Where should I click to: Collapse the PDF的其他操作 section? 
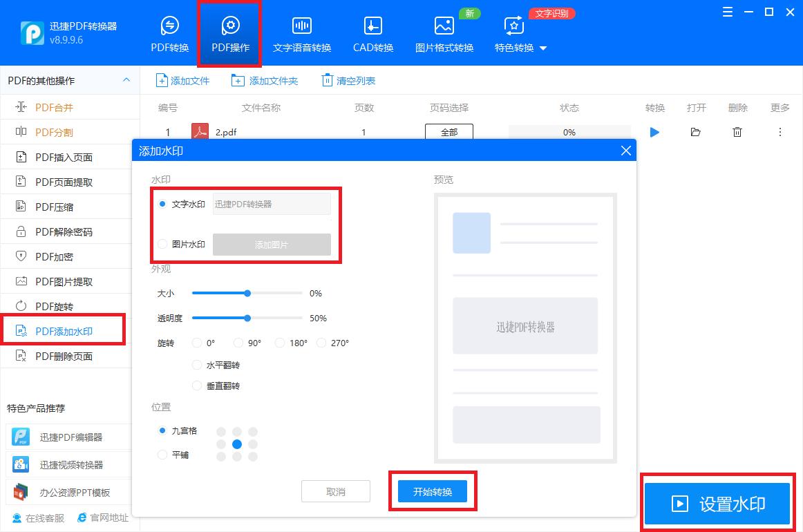(x=126, y=80)
